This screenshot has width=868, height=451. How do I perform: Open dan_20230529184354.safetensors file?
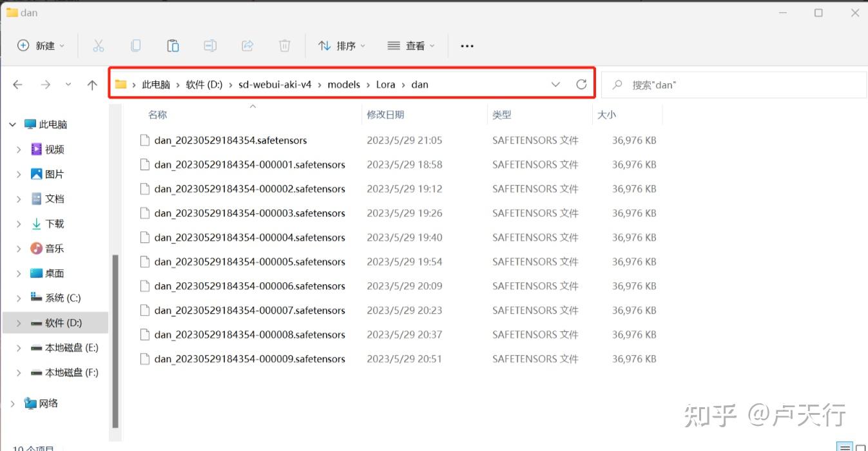(230, 140)
